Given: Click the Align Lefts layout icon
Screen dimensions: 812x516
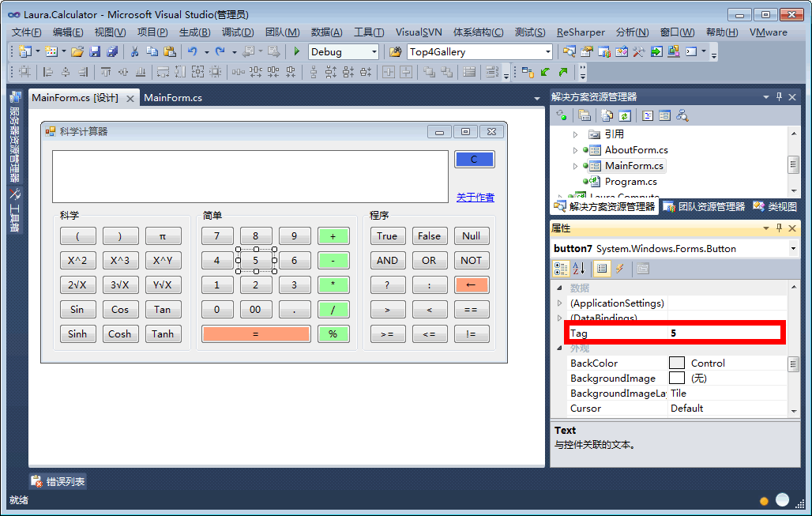Looking at the screenshot, I should click(x=48, y=72).
